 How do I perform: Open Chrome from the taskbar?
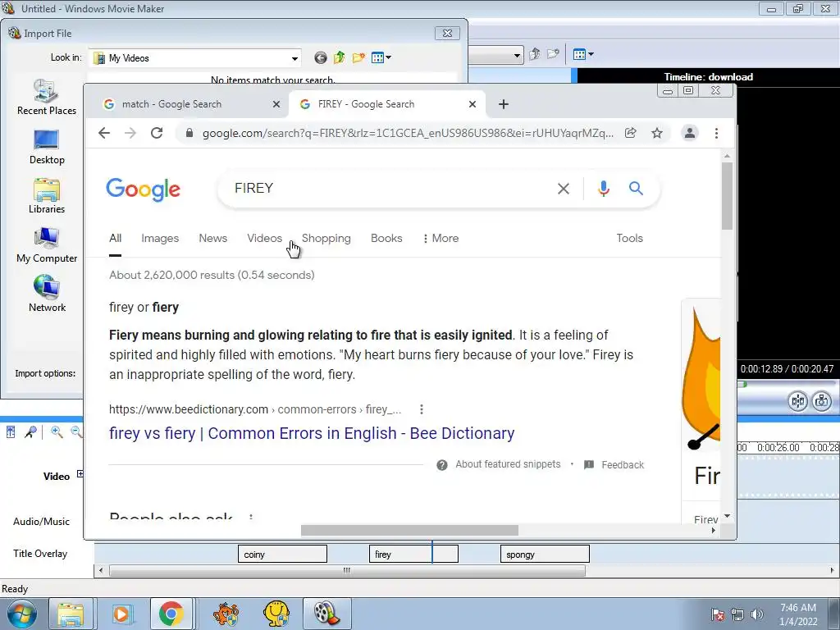[171, 614]
